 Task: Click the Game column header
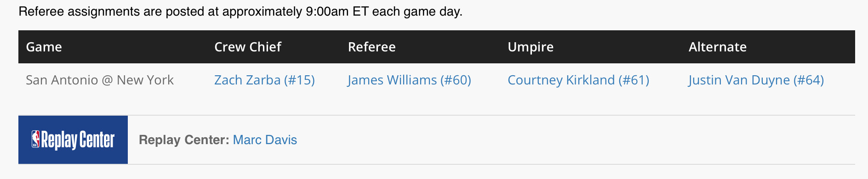point(44,47)
